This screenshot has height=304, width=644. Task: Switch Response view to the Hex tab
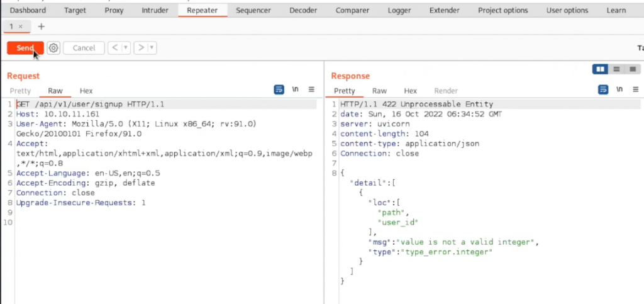point(410,91)
